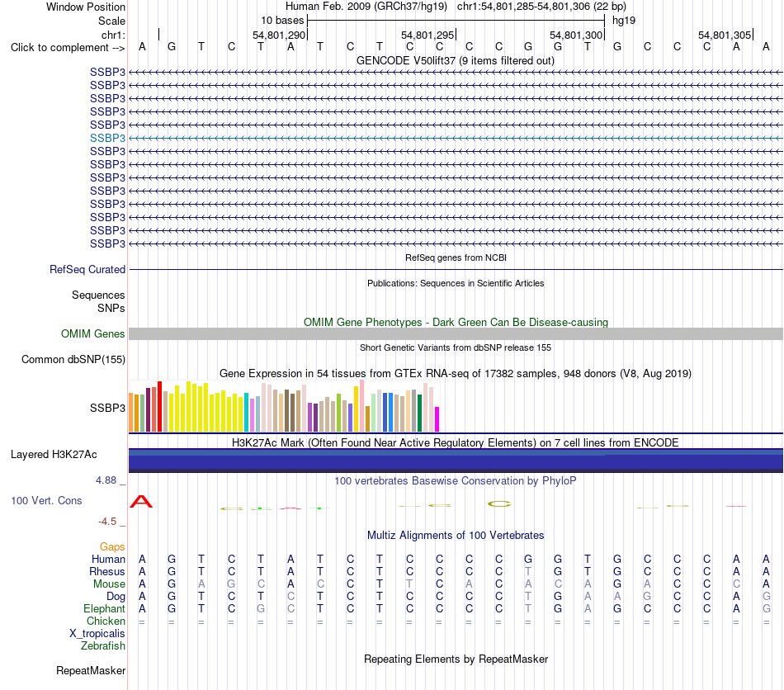Click the SSBP3 label beside the GTEx chart
Viewport: 784px width, 690px height.
coord(107,408)
